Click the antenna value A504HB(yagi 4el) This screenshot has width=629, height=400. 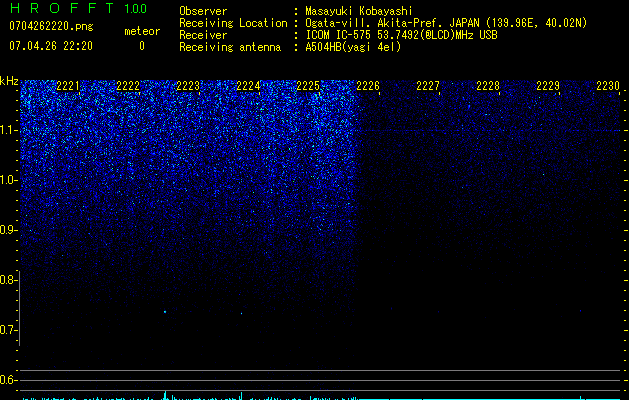[x=353, y=47]
